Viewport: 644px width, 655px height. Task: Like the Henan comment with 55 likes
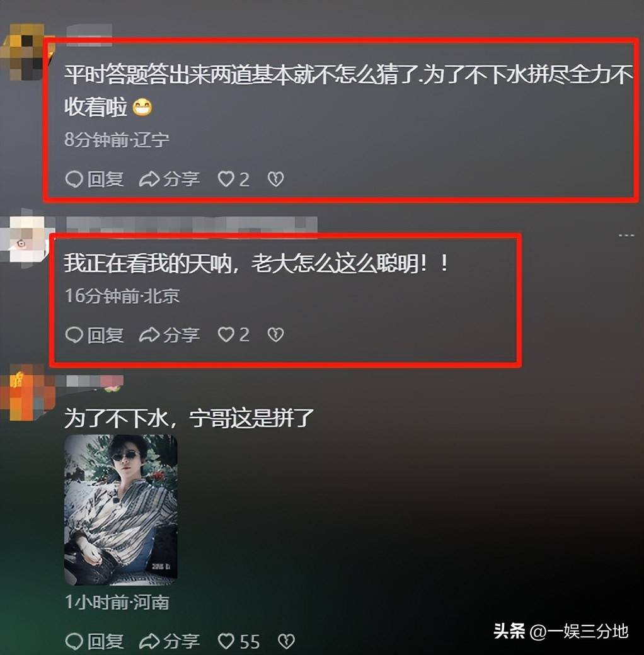(239, 641)
